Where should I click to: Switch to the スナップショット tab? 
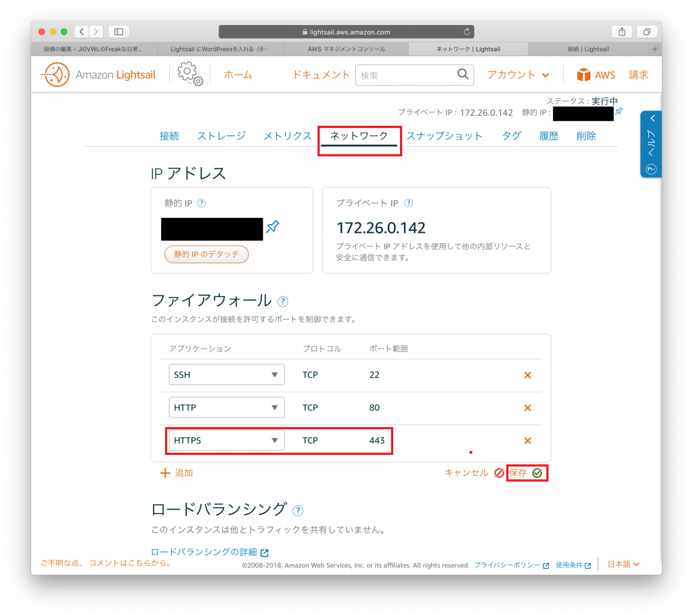[444, 136]
